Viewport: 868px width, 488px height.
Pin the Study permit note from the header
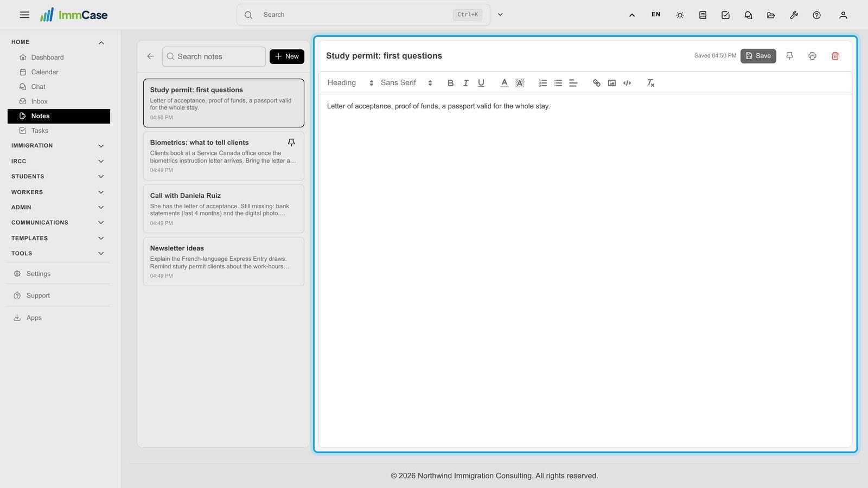789,56
